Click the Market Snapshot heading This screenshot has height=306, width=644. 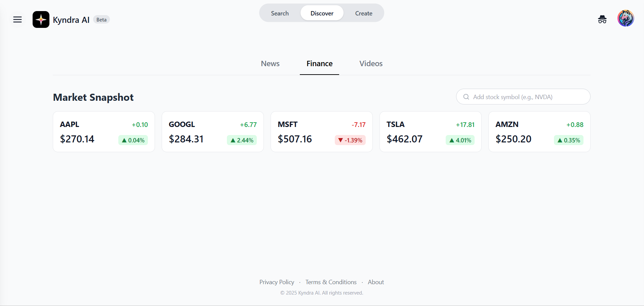click(x=93, y=97)
